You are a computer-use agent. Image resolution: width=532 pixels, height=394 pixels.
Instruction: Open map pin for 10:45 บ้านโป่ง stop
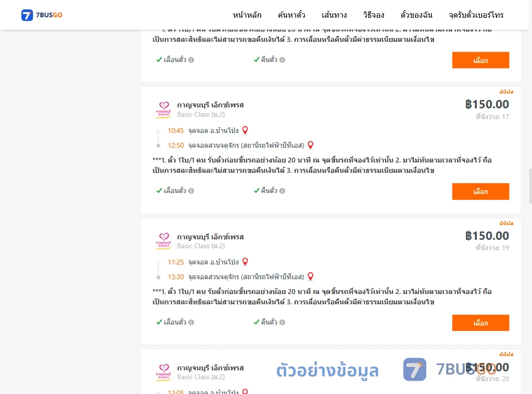pyautogui.click(x=245, y=131)
